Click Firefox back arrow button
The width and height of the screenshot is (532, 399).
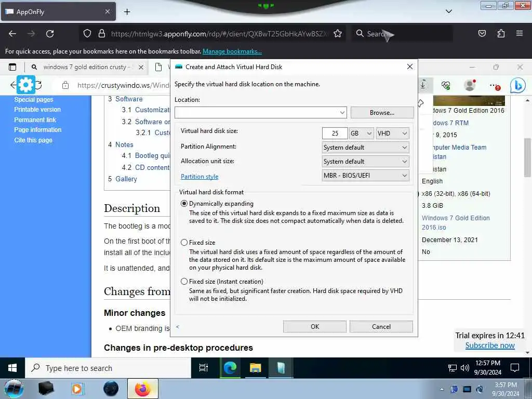[12, 34]
